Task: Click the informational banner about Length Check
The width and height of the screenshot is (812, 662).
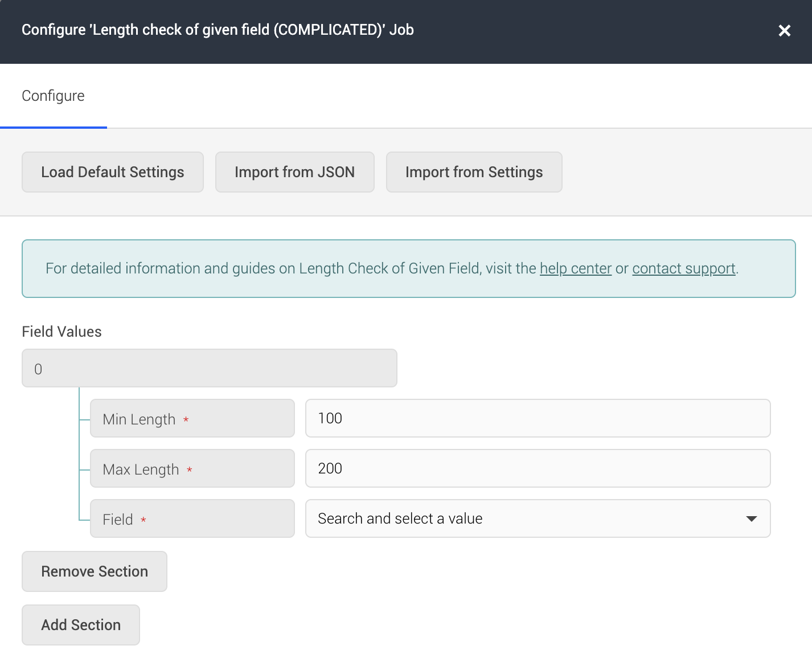Action: (x=408, y=268)
